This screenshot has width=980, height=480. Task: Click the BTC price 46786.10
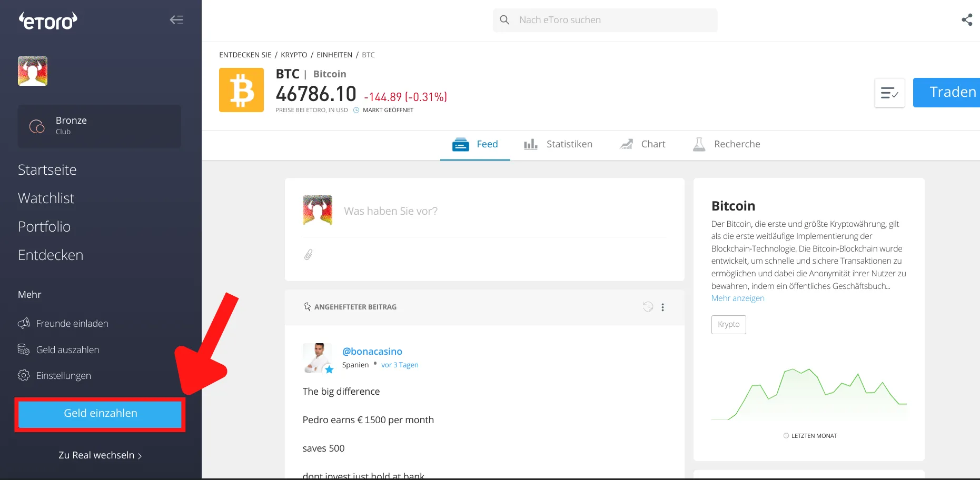[x=316, y=94]
